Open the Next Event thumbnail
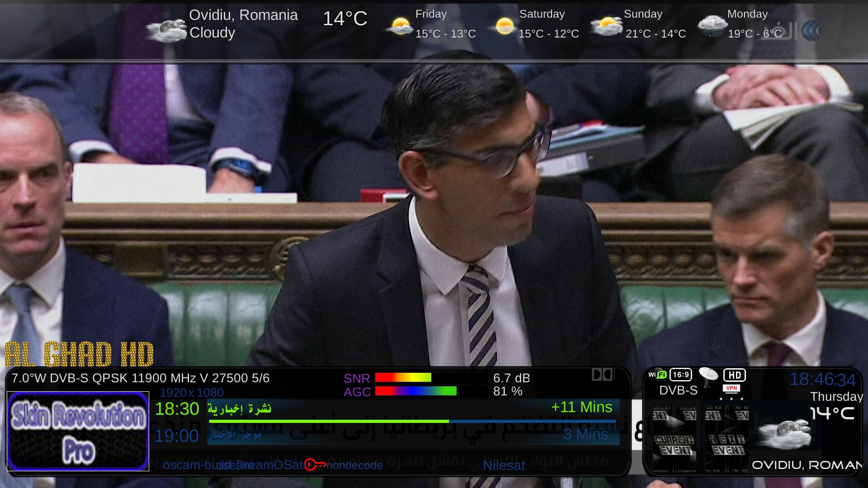This screenshot has height=488, width=868. 727,439
